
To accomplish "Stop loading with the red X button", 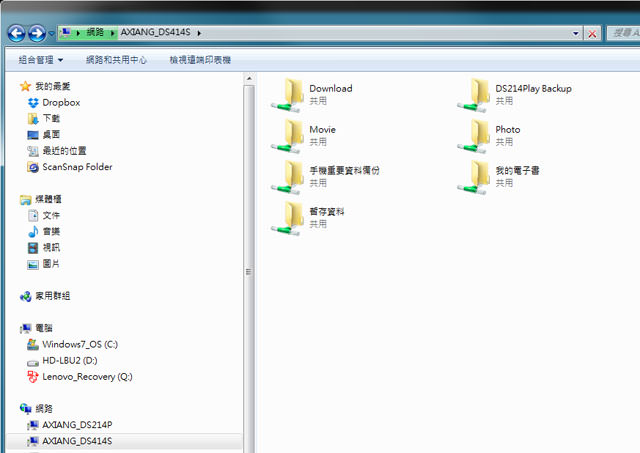I will coord(592,33).
